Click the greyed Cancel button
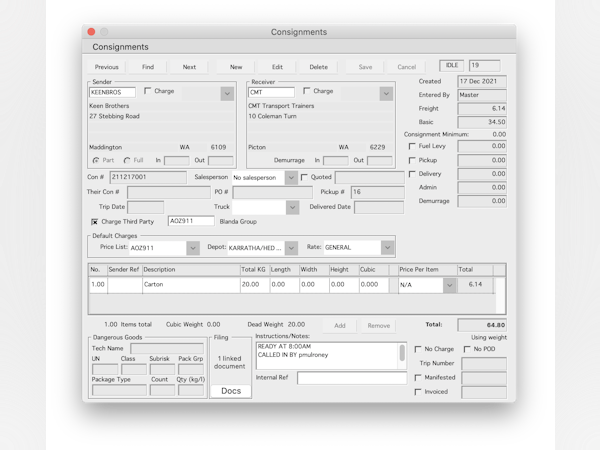Viewport: 600px width, 450px height. (407, 67)
